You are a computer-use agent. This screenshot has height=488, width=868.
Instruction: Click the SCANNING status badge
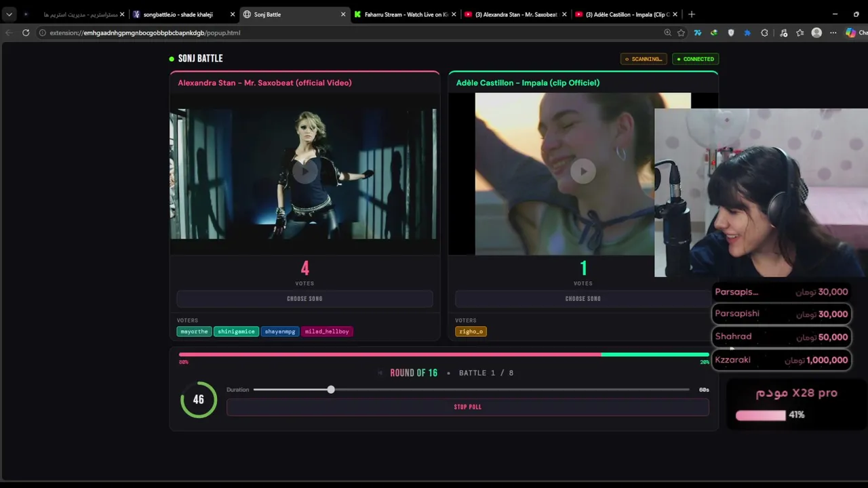pyautogui.click(x=644, y=59)
